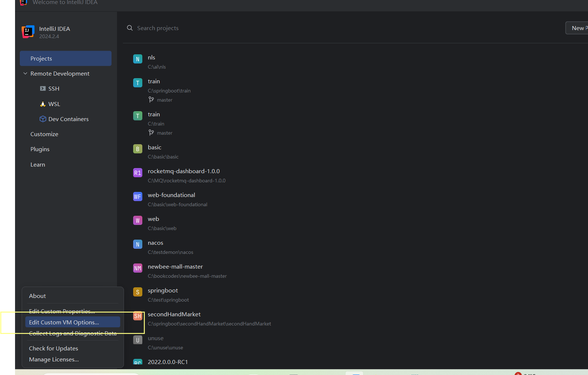Click the SH icon of secondHandMarket
The image size is (588, 375).
pos(138,316)
